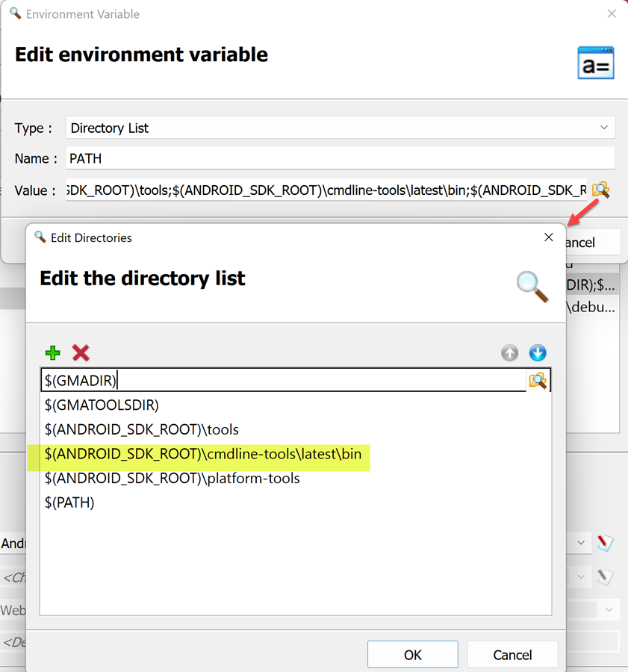Click the environment variable 'a=' icon
The height and width of the screenshot is (672, 628).
click(595, 63)
